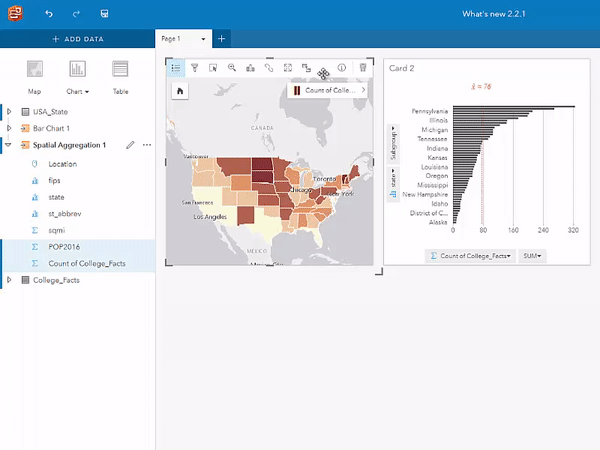Add a new page with plus tab
The width and height of the screenshot is (600, 450).
click(x=221, y=39)
